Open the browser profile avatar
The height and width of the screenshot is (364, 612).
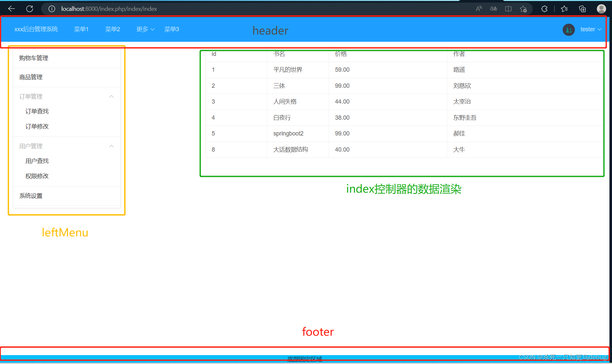601,9
